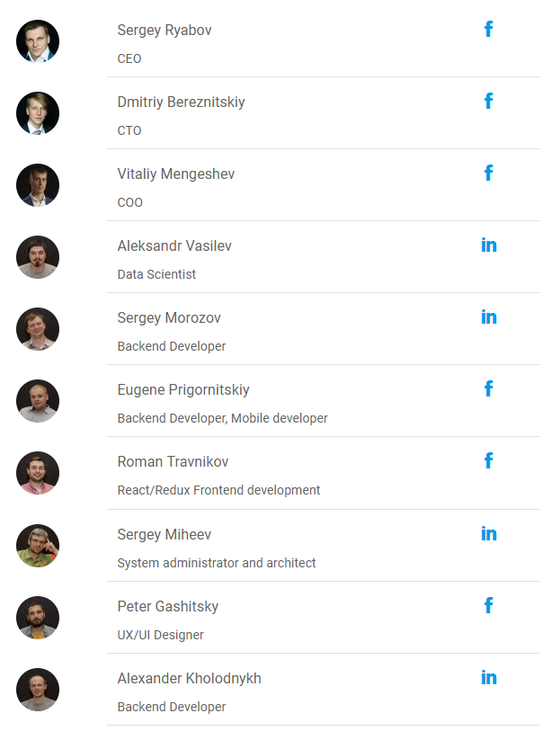The width and height of the screenshot is (560, 740).
Task: Click Roman Travnikov's Facebook icon
Action: pos(488,461)
